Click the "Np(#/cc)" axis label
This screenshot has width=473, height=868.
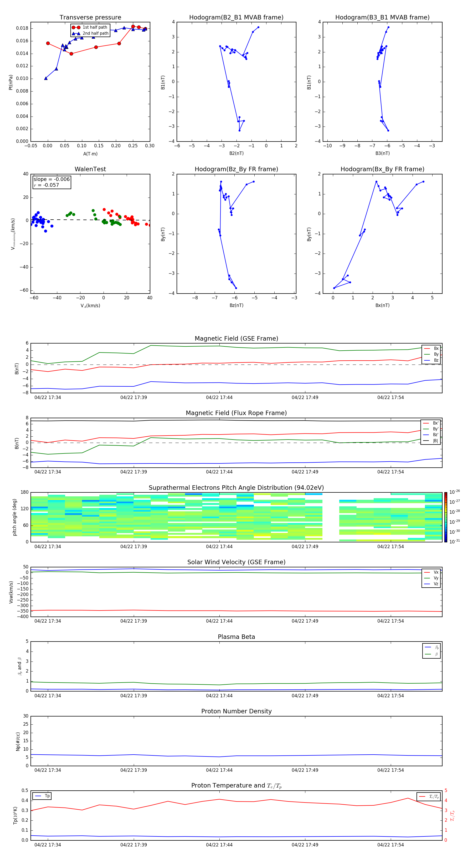[x=18, y=741]
